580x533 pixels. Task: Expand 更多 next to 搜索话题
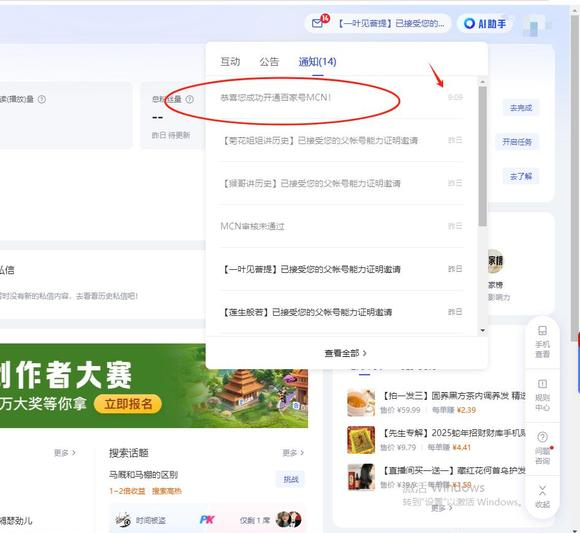293,453
